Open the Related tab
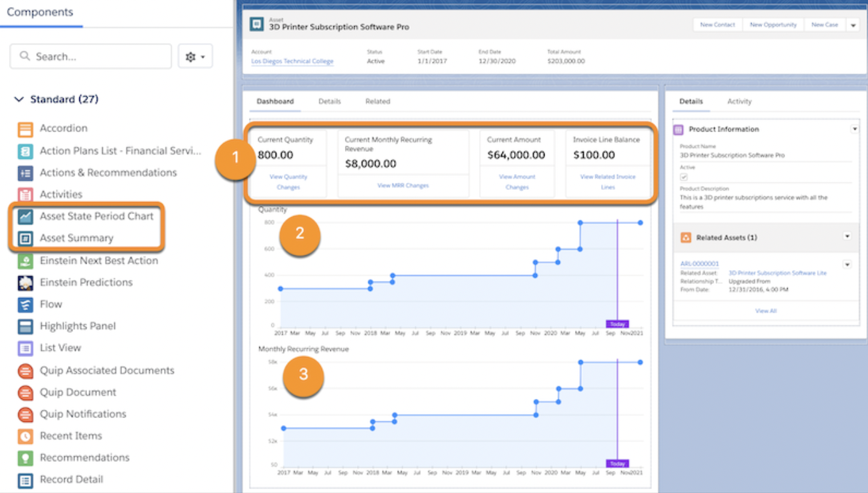The image size is (868, 493). pos(377,102)
